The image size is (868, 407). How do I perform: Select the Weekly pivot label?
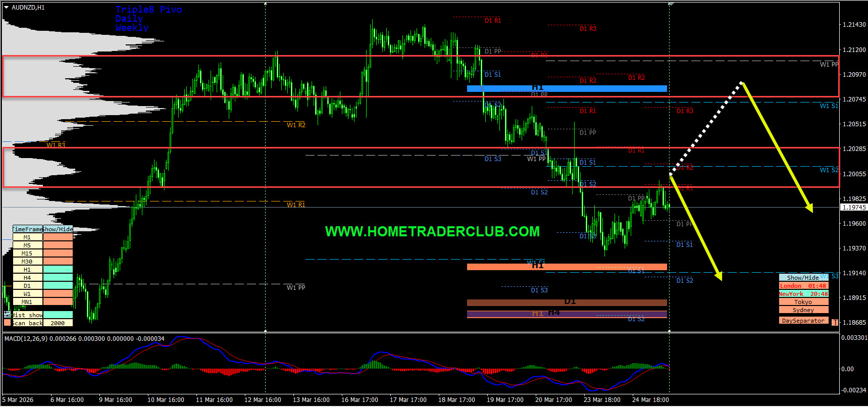(132, 28)
